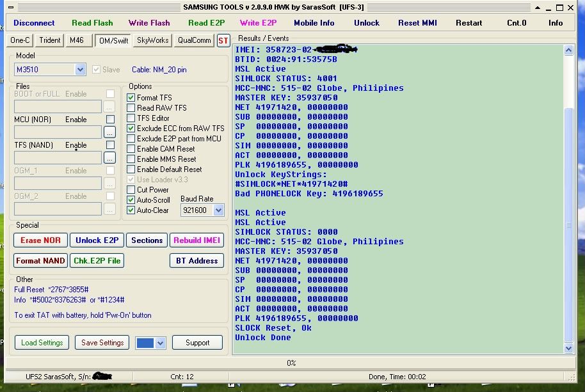
Task: Enable MMS Reset checkbox
Action: (131, 159)
